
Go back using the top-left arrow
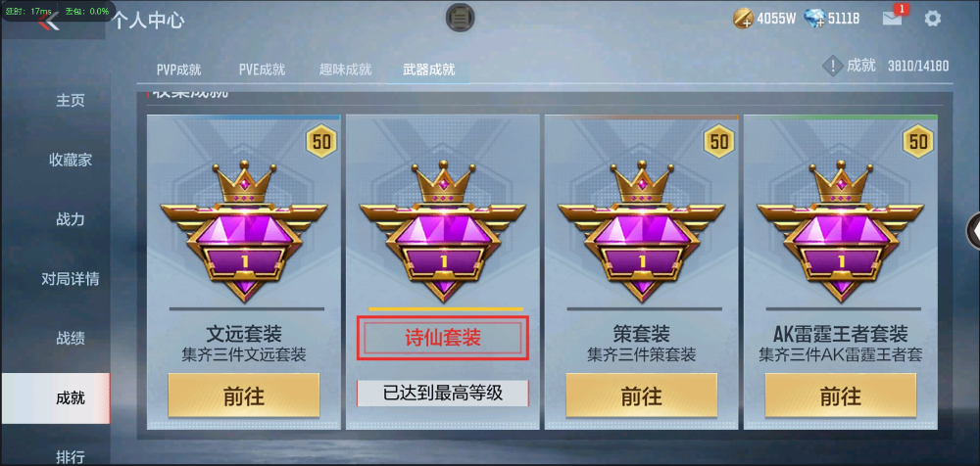(49, 23)
